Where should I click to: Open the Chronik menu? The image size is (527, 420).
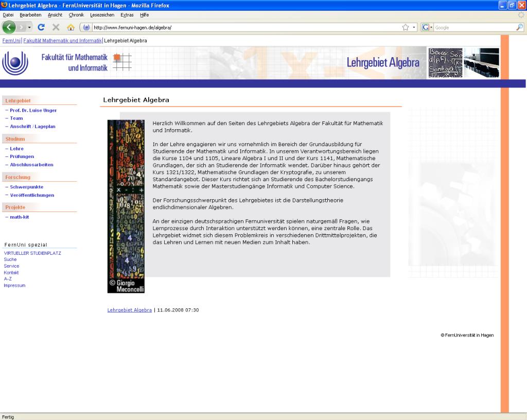point(76,15)
